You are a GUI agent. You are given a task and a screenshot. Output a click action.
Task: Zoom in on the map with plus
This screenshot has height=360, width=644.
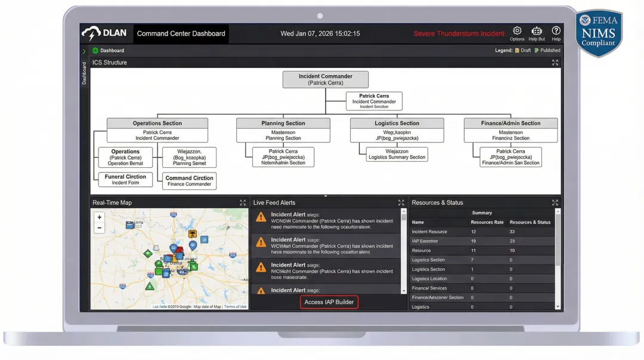pyautogui.click(x=100, y=217)
